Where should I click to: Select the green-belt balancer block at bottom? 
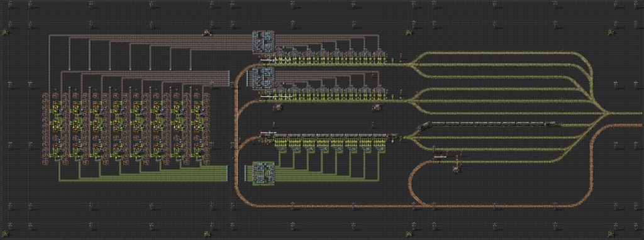coord(264,173)
